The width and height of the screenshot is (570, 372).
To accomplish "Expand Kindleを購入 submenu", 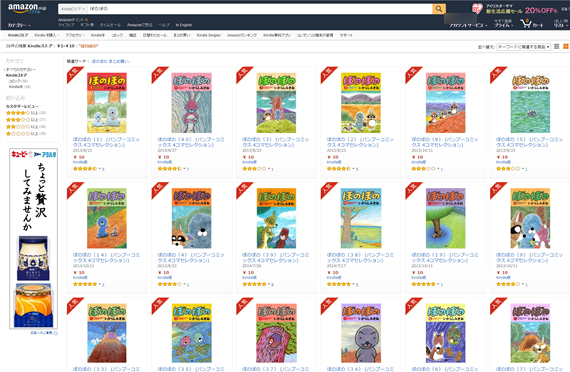I will click(x=47, y=35).
